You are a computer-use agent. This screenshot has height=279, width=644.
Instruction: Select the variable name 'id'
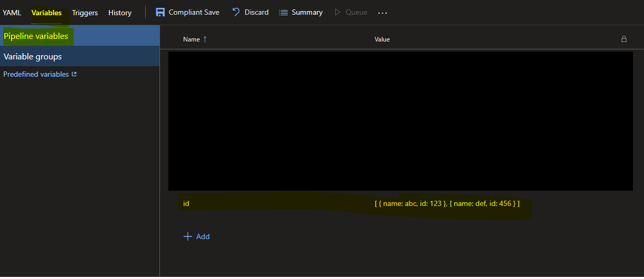186,203
